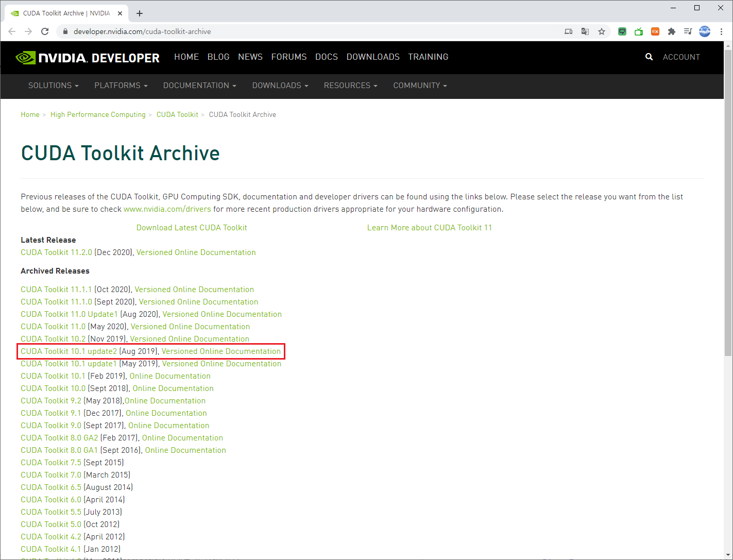Screen dimensions: 733x560
Task: Open CUDA Toolkit 5.0 link
Action: click(x=51, y=524)
